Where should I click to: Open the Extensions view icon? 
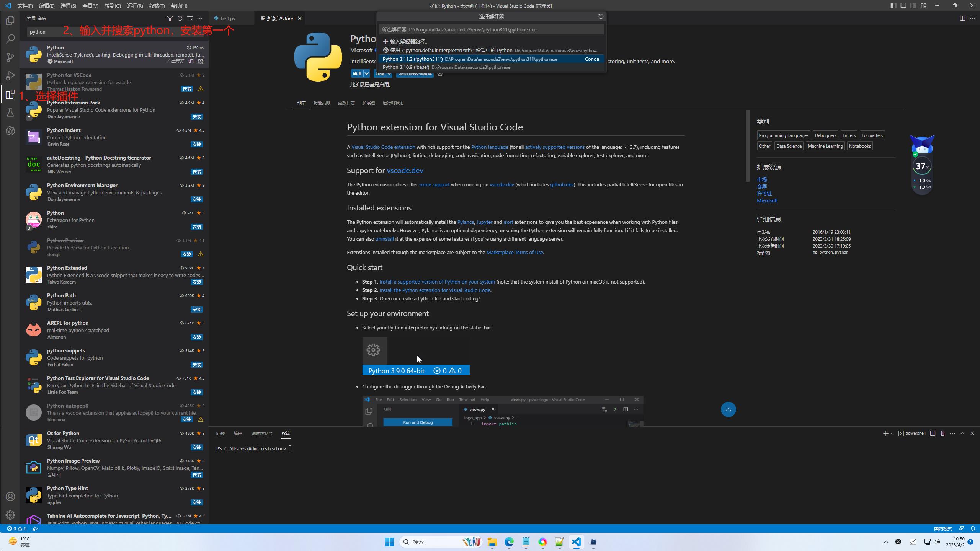[x=10, y=94]
